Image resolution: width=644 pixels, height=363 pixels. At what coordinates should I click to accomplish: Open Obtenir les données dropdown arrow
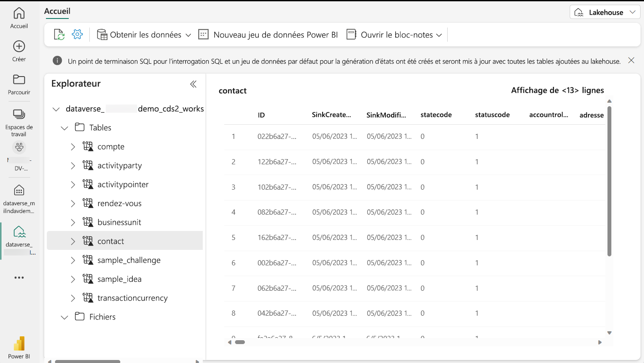(188, 35)
